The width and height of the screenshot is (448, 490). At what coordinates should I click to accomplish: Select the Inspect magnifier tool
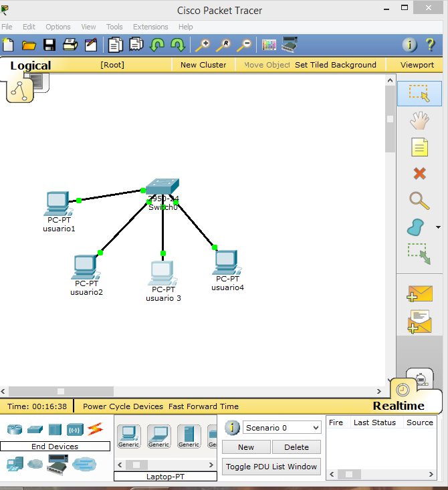(419, 201)
